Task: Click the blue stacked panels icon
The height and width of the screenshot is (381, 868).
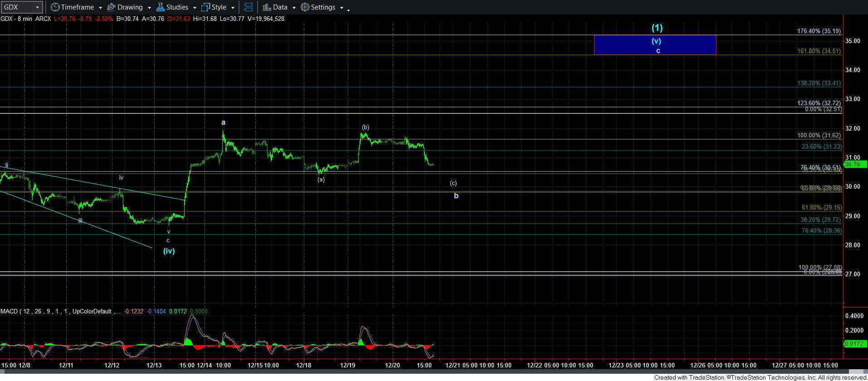Action: tap(248, 7)
